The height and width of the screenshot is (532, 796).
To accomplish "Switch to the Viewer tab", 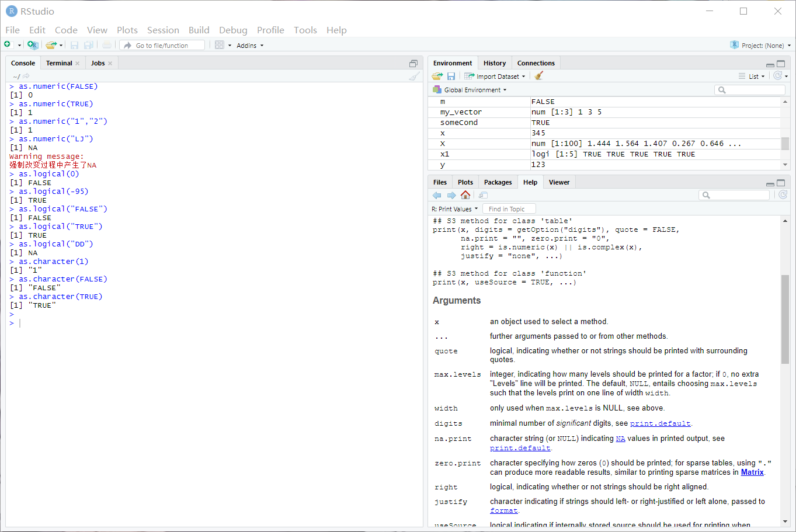I will click(559, 182).
